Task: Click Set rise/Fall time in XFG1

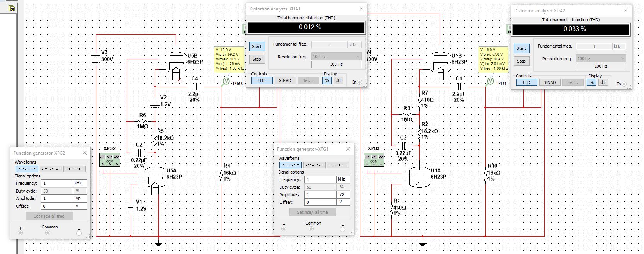Action: [313, 212]
